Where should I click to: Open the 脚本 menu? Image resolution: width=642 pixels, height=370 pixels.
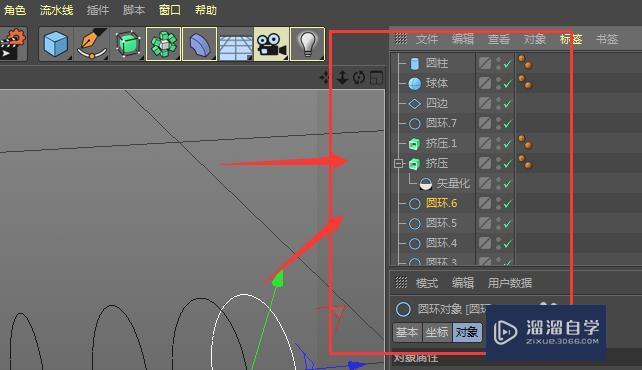coord(134,10)
